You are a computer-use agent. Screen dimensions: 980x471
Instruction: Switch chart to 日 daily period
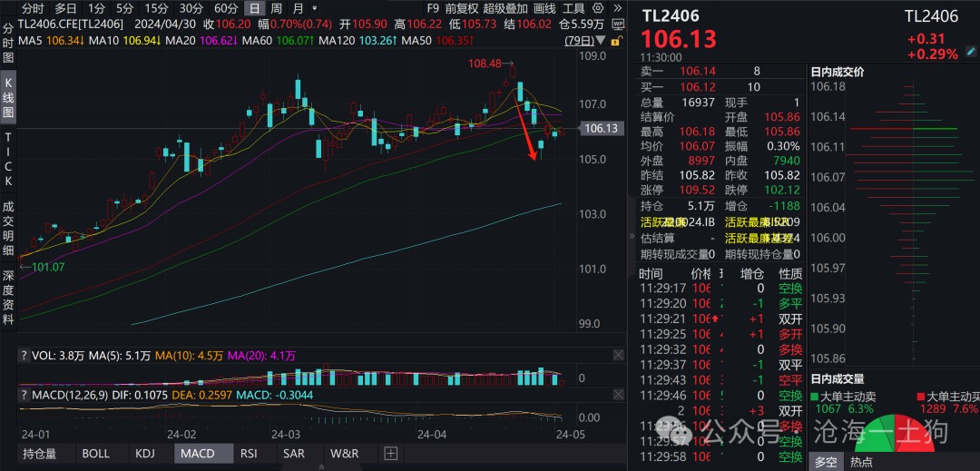click(x=253, y=8)
